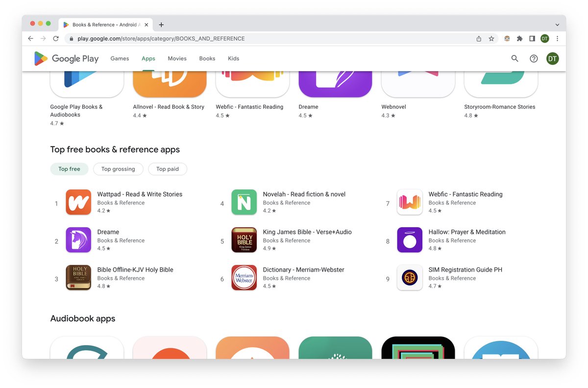Screen dimensions: 588x388
Task: Open the Chrome extensions puzzle icon
Action: [x=520, y=38]
